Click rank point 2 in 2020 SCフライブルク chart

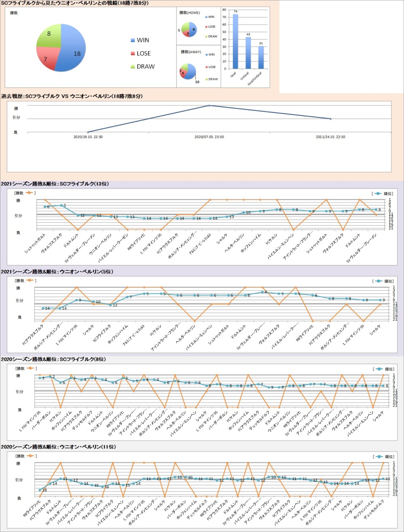point(50,376)
